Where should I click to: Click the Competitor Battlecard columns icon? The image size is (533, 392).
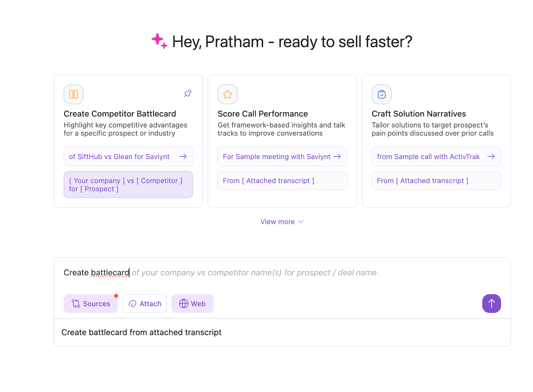click(74, 95)
